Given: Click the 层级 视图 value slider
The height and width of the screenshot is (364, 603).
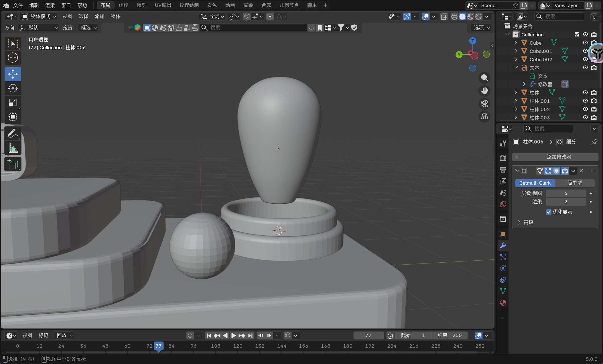Looking at the screenshot, I should (565, 193).
